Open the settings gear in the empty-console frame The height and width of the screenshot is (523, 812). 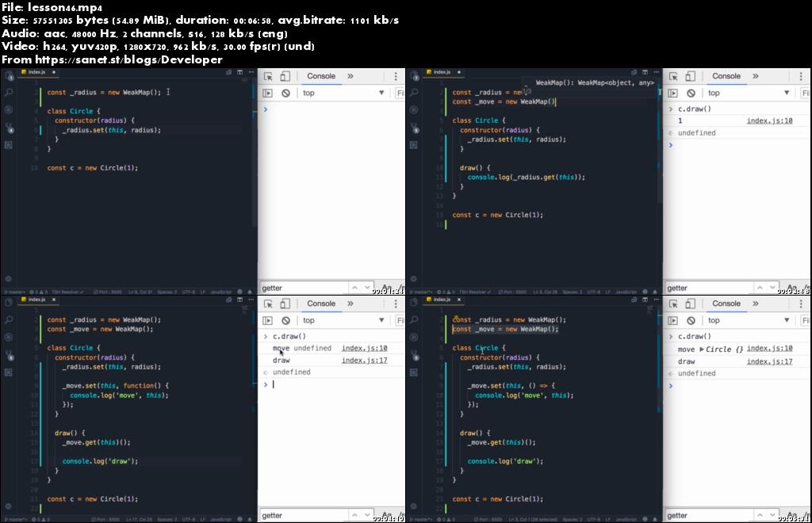(x=8, y=279)
